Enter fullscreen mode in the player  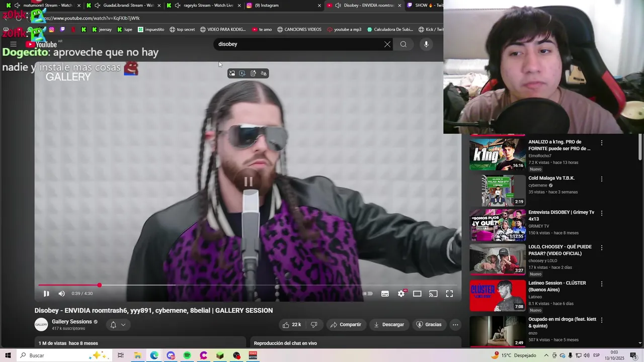(449, 294)
